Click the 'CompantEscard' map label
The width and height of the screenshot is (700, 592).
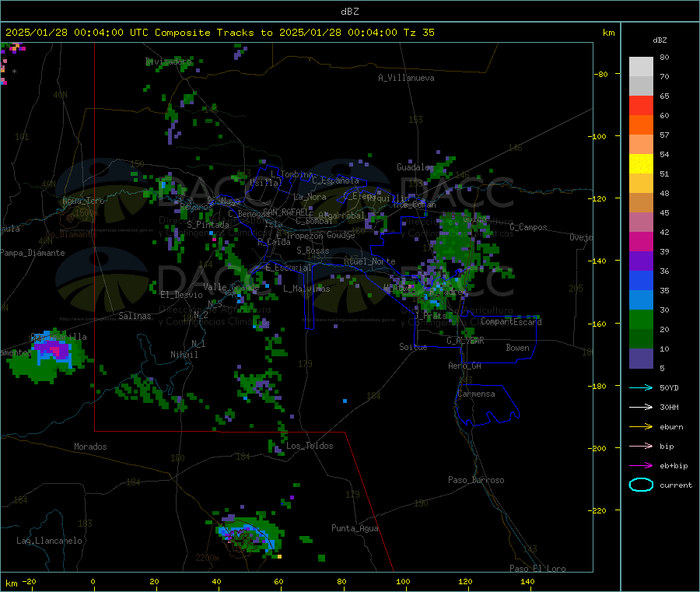[511, 321]
